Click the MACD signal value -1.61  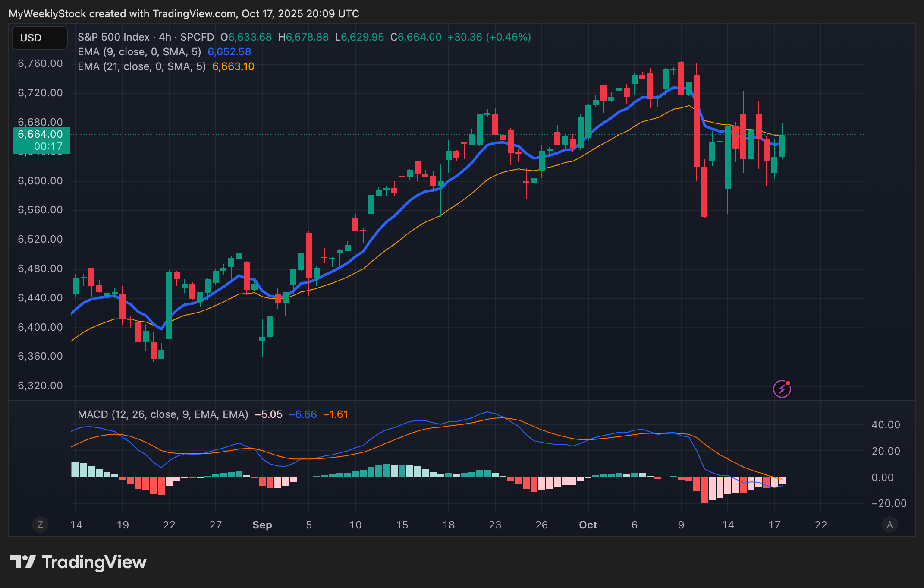[x=335, y=414]
